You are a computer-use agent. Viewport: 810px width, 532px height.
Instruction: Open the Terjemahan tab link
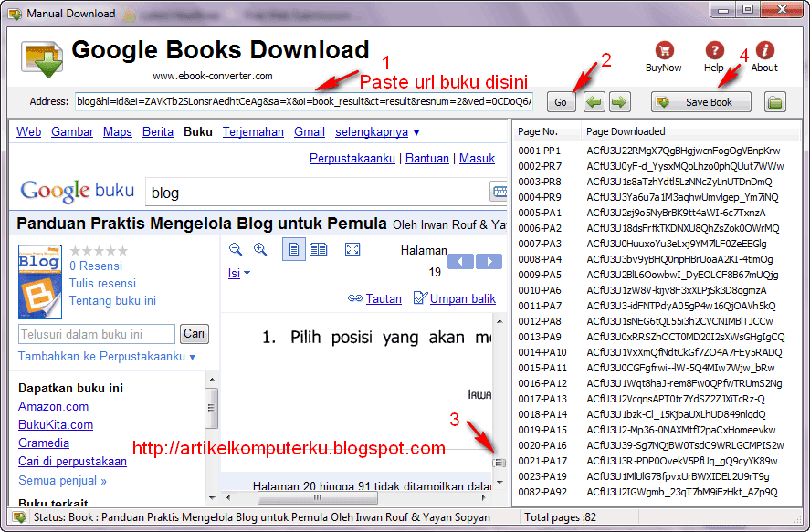tap(253, 132)
